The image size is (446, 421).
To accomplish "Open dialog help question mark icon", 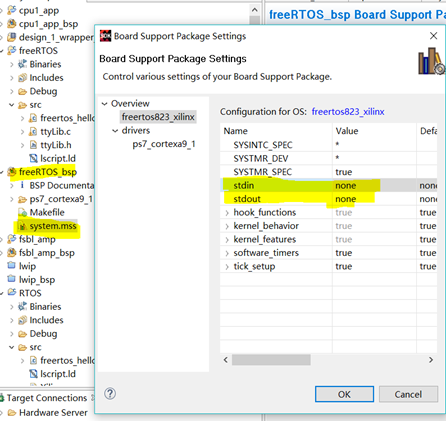I will [x=110, y=394].
